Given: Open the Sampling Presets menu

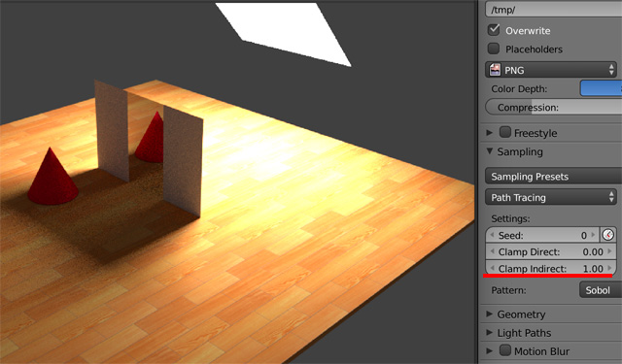Looking at the screenshot, I should coord(553,177).
